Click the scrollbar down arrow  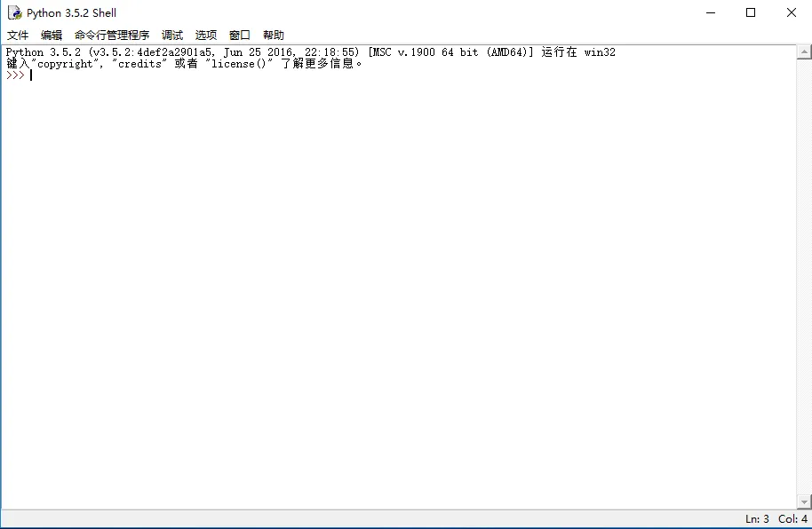pos(804,501)
